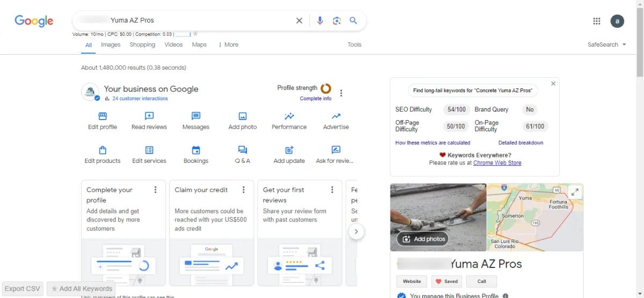Switch to the Maps tab
This screenshot has height=298, width=644.
click(x=199, y=44)
